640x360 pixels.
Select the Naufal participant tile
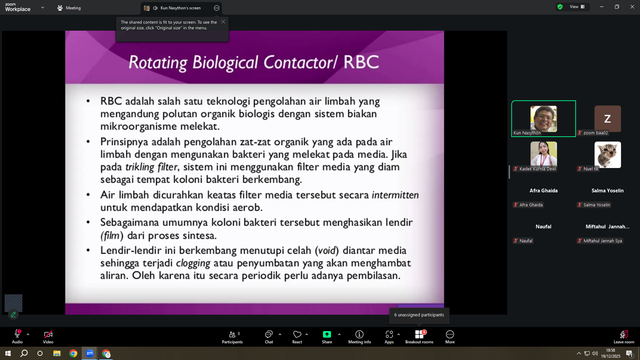tap(544, 227)
